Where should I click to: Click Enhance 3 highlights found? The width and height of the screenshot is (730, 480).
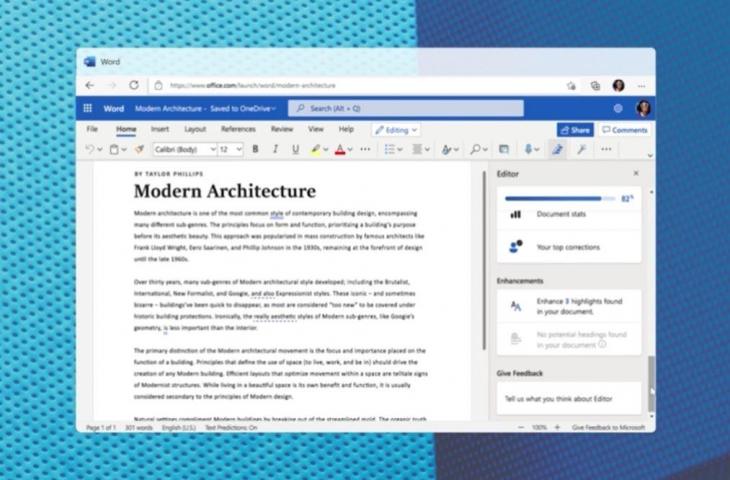pos(568,306)
